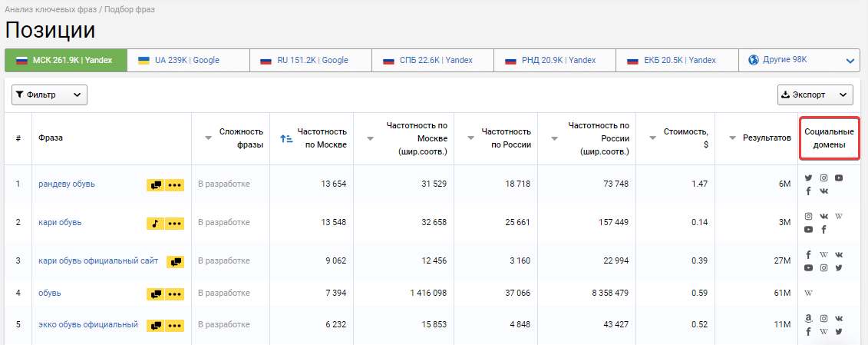Image resolution: width=868 pixels, height=345 pixels.
Task: Open the кари обувь phrase link
Action: coord(61,222)
